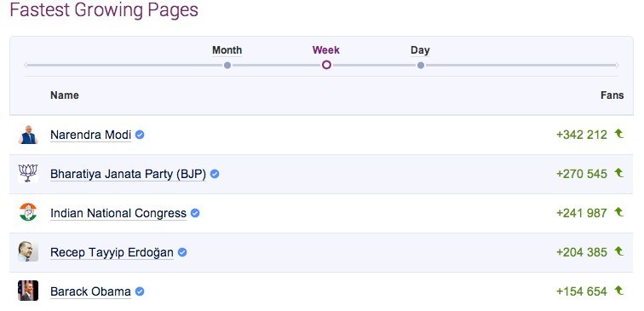Click Narendra Modi's profile picture thumbnail
The width and height of the screenshot is (644, 311).
28,135
